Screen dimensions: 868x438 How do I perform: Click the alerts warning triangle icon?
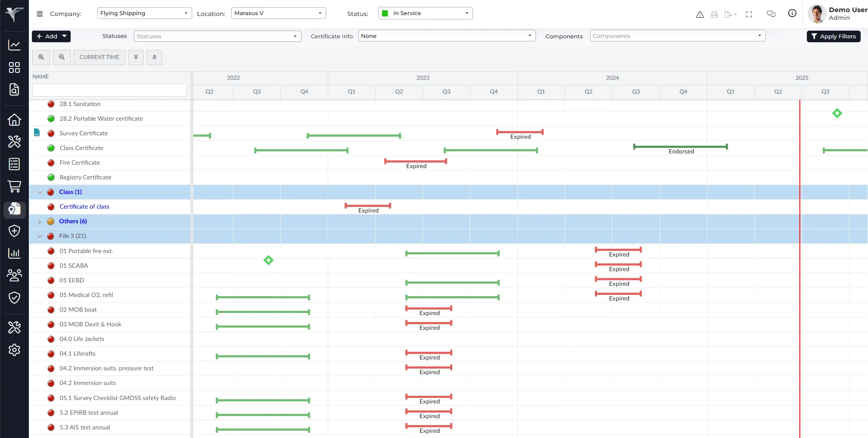click(x=700, y=14)
